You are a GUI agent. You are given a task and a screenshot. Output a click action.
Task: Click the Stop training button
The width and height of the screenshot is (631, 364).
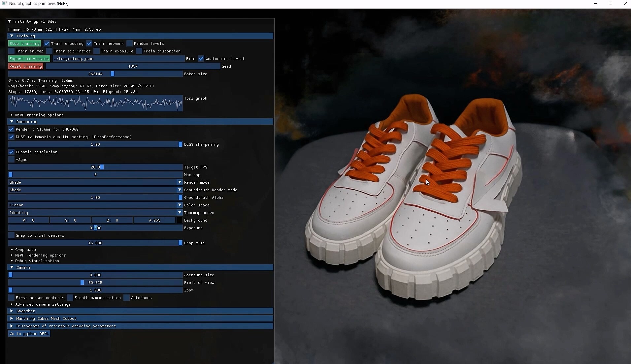click(x=25, y=43)
